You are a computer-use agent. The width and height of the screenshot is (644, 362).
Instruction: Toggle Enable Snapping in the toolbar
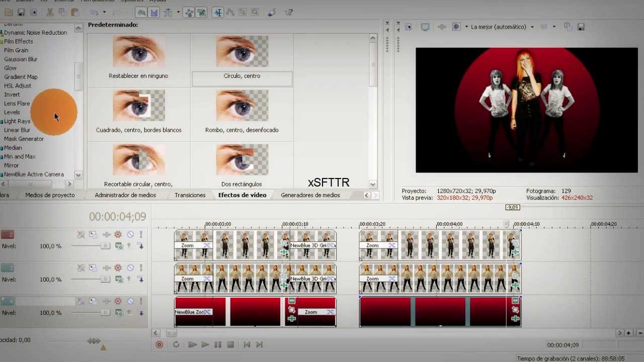click(x=141, y=12)
